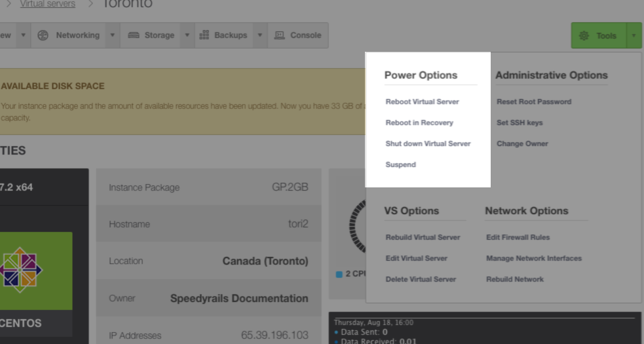Expand the Tools button dropdown arrow
The image size is (644, 344).
634,36
